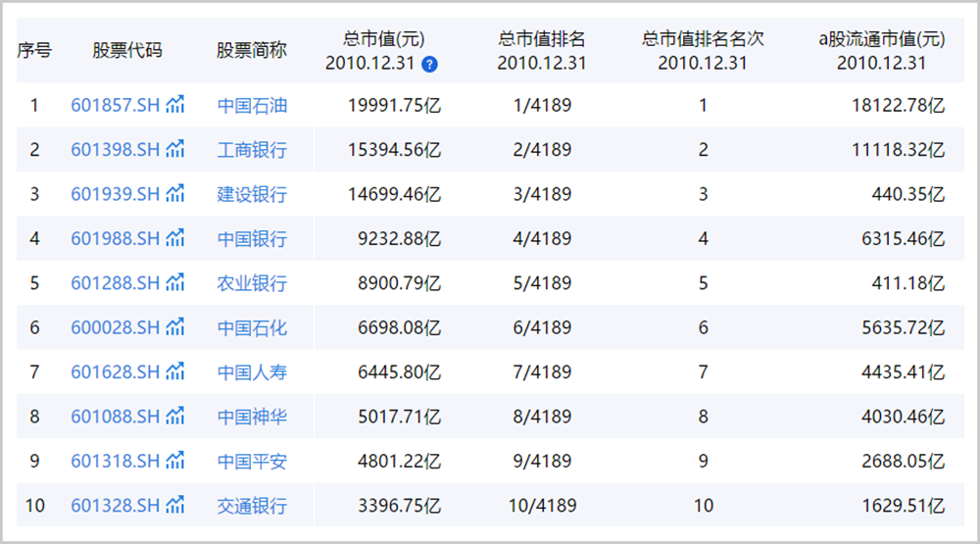The height and width of the screenshot is (544, 980).
Task: Select the market cap value 9232.88亿
Action: (x=400, y=238)
